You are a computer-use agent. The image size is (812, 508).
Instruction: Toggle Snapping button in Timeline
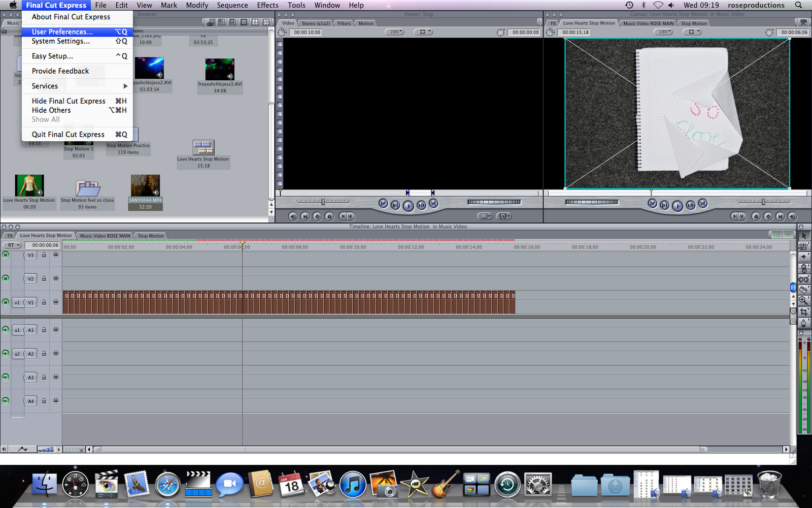(x=787, y=235)
